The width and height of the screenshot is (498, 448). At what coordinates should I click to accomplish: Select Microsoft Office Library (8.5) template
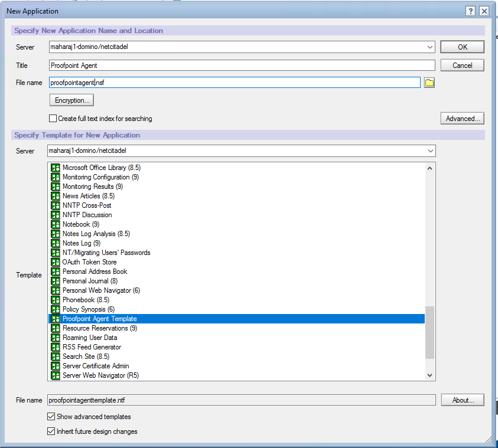point(236,168)
